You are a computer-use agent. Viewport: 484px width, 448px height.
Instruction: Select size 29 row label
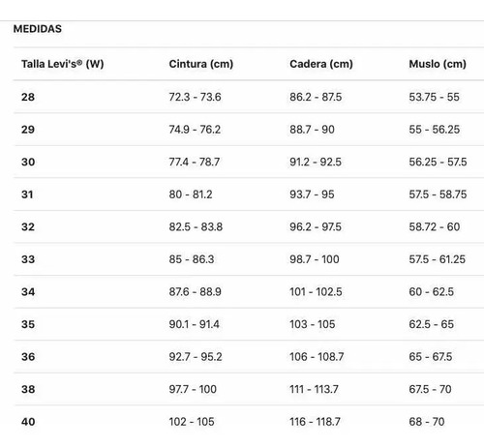pos(28,130)
